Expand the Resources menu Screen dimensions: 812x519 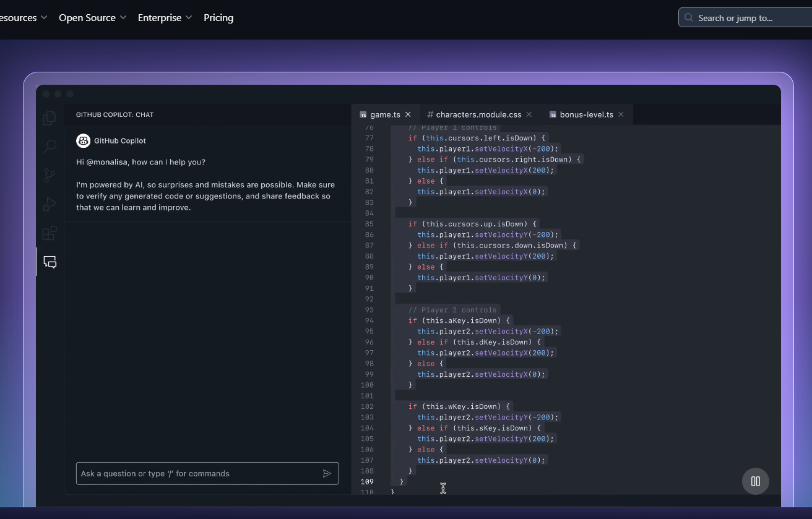(24, 18)
